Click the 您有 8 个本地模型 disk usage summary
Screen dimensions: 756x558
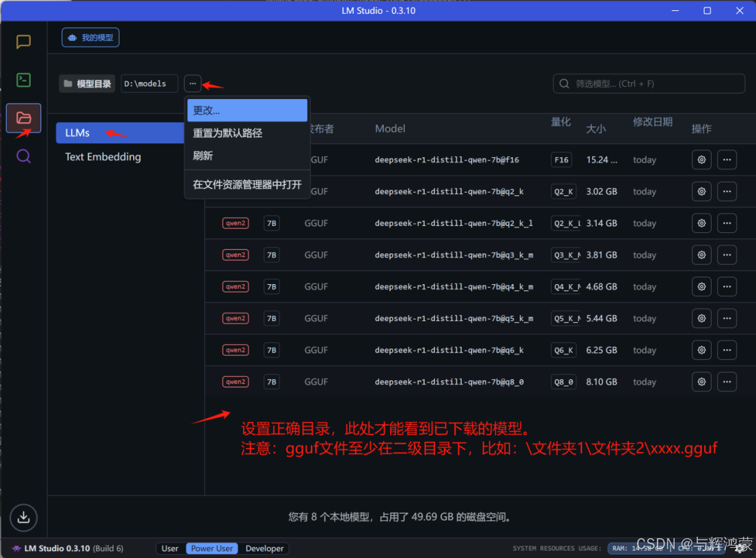click(x=400, y=517)
